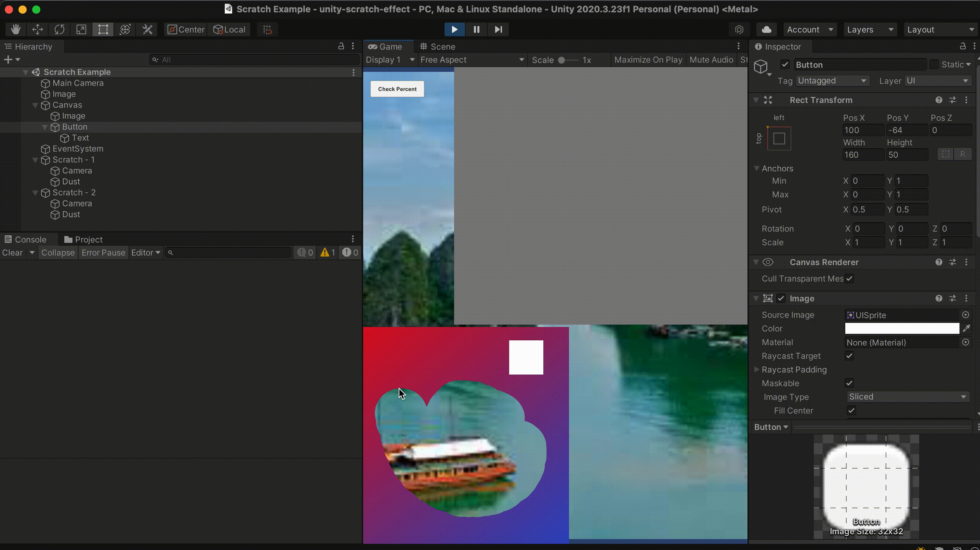Select the Move tool
The height and width of the screenshot is (550, 980).
38,29
